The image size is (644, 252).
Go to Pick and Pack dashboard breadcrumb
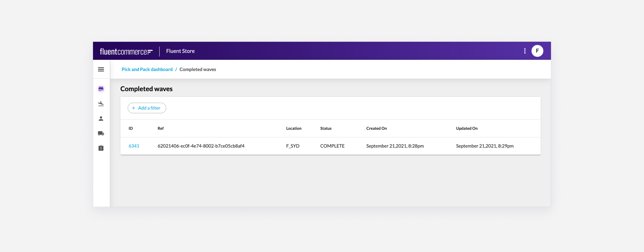point(147,70)
